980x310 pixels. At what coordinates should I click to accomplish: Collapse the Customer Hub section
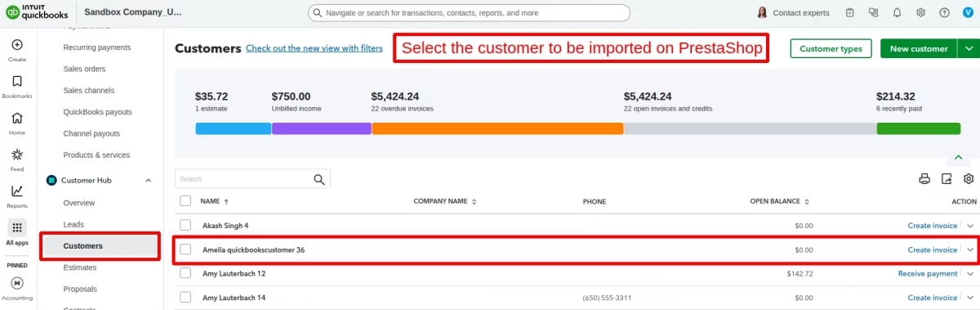[x=148, y=180]
